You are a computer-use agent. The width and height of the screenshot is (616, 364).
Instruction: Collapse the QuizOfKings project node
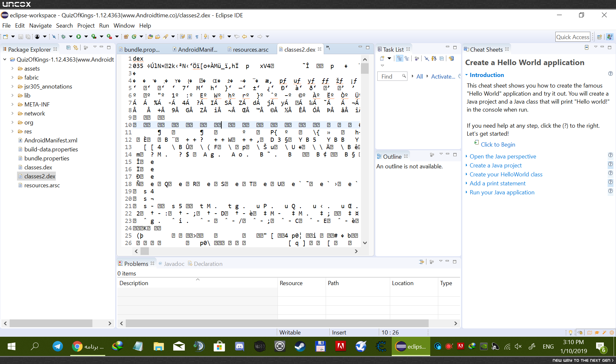tap(5, 60)
